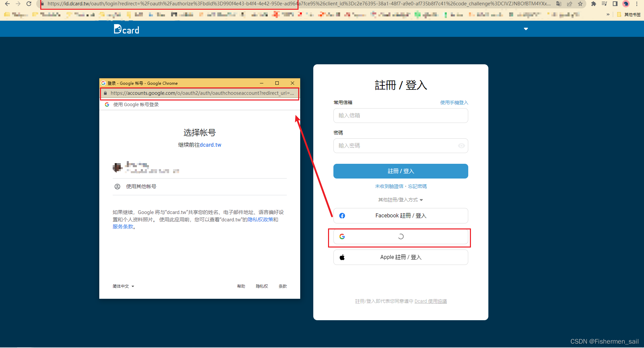This screenshot has height=348, width=644.
Task: Open the dcard.tw link in Google popup
Action: click(x=210, y=145)
